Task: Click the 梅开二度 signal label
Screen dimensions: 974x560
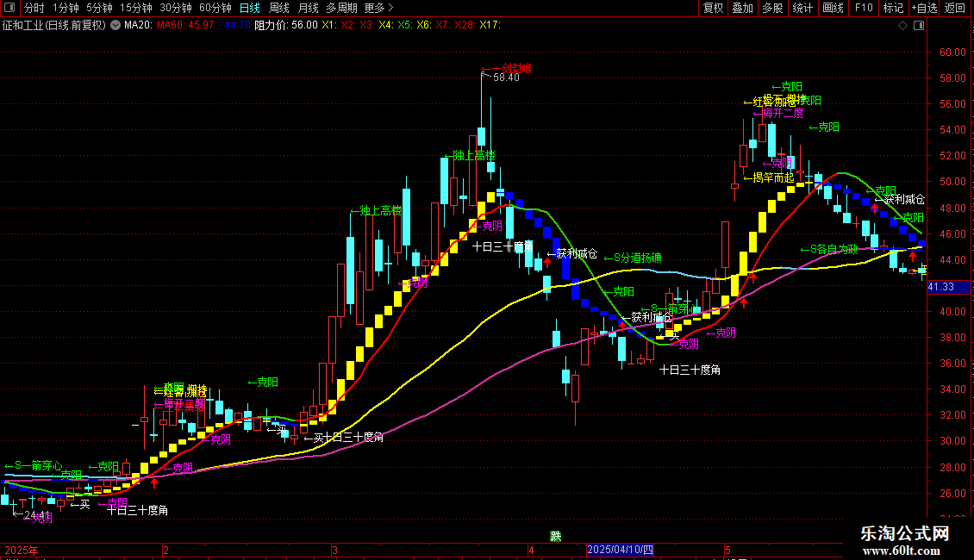Action: click(778, 114)
